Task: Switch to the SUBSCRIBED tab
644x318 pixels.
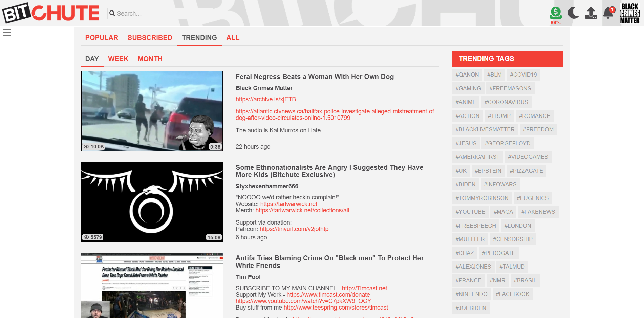Action: 150,38
